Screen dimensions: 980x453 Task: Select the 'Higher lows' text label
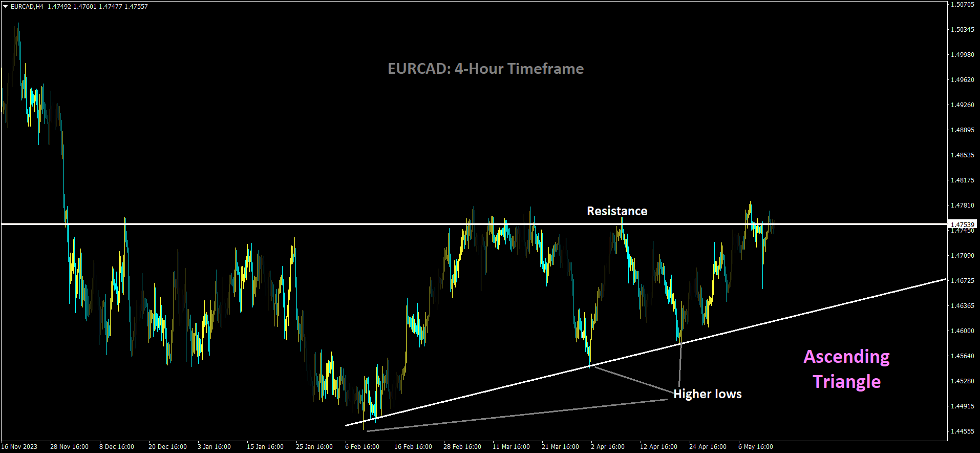point(708,394)
